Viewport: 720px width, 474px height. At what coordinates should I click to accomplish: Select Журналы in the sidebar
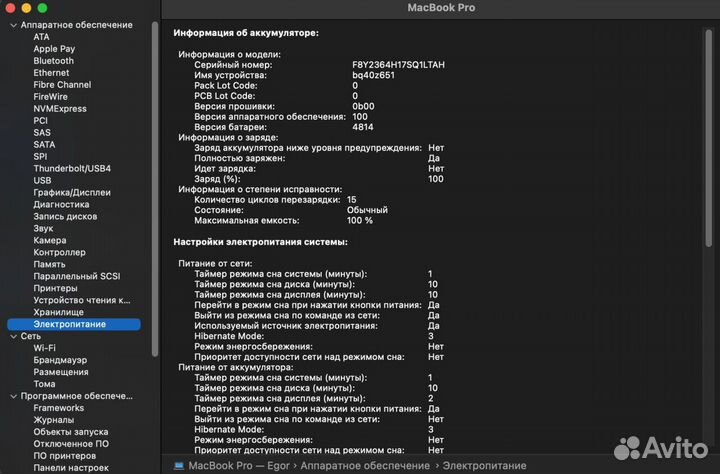pyautogui.click(x=53, y=420)
